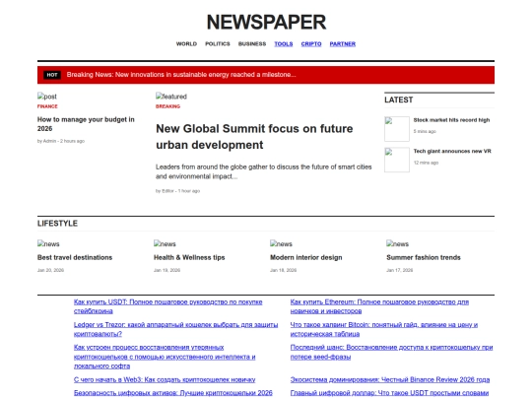This screenshot has width=532, height=399.
Task: Open the PARTNER navigation link
Action: (x=342, y=43)
